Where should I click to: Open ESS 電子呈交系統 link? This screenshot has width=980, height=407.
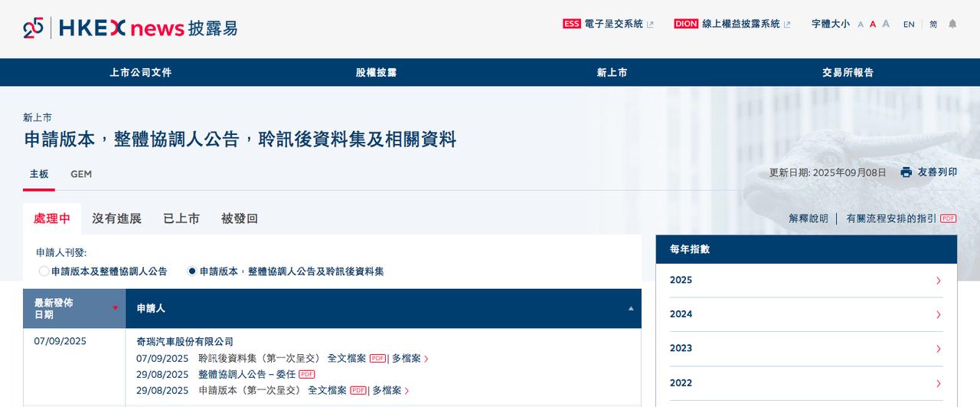pyautogui.click(x=603, y=24)
